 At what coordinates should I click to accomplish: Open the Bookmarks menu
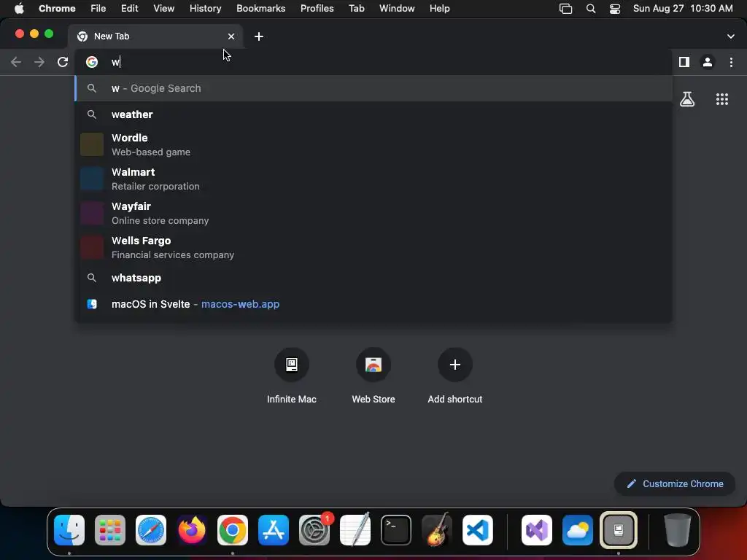[x=261, y=8]
